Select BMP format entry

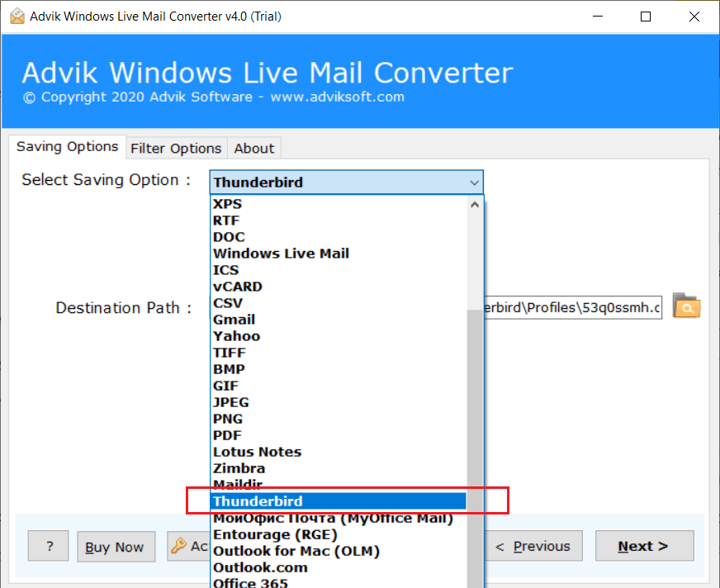pos(339,369)
